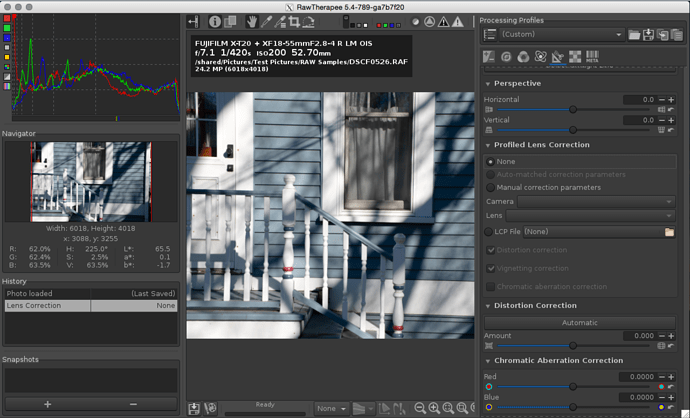
Task: Click the Horizontal perspective slider handle
Action: [573, 109]
